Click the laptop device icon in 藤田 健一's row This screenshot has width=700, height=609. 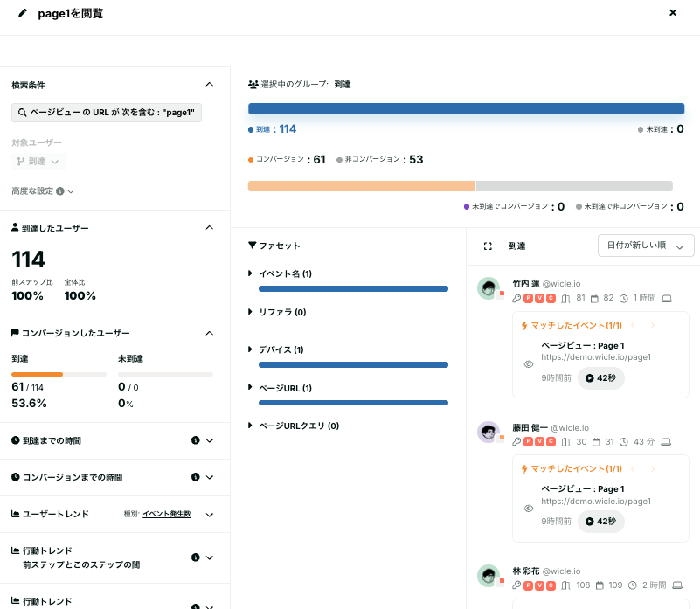pos(666,441)
